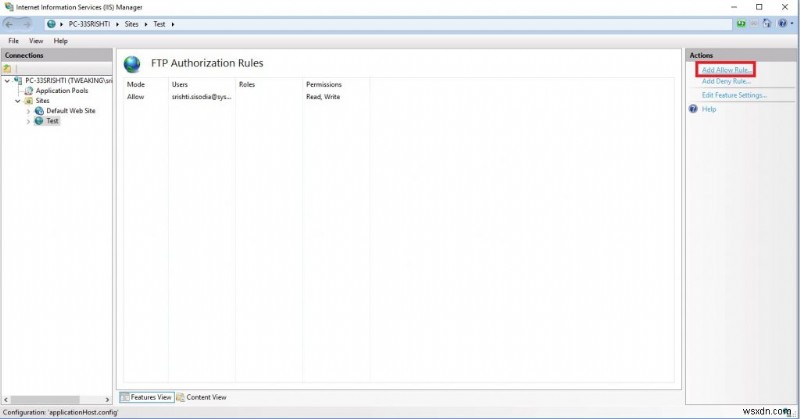Click status bar Configuration applicationHost.config text
800x419 pixels.
pos(60,412)
